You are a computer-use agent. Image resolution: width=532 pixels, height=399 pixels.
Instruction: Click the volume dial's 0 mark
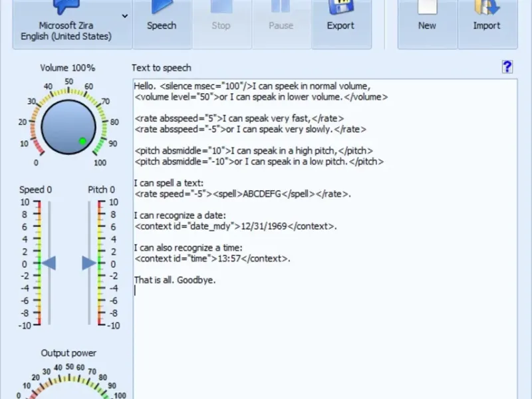[x=36, y=163]
